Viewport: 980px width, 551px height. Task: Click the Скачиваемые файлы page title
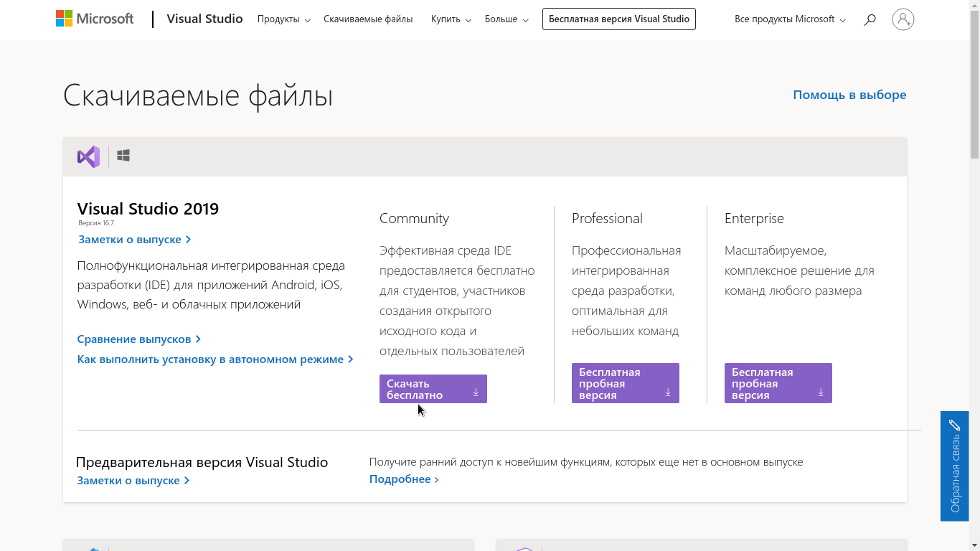click(198, 95)
